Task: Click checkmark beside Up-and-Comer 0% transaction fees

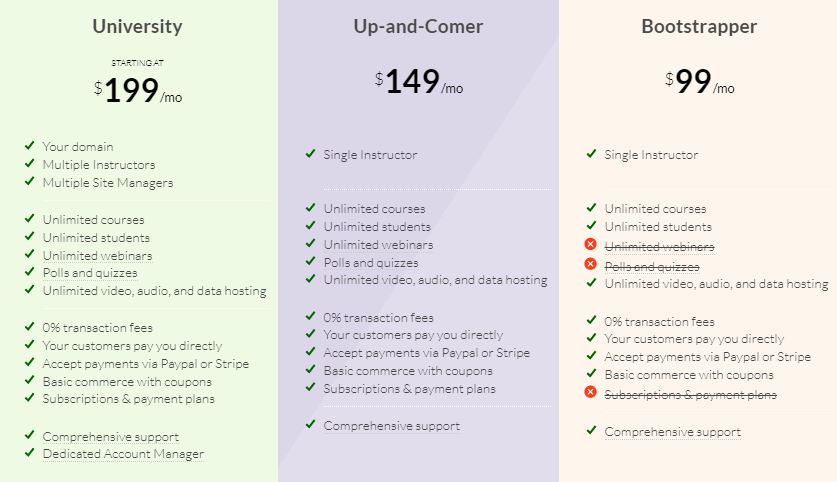Action: 311,317
